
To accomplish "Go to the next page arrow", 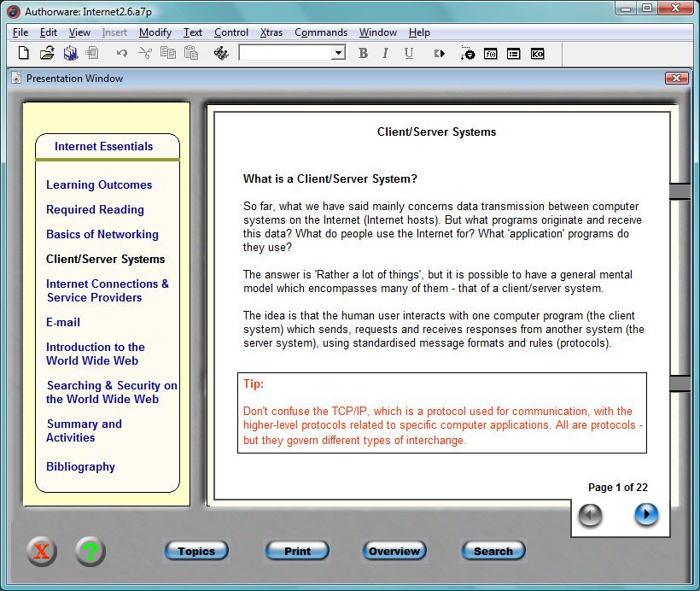I will 646,514.
